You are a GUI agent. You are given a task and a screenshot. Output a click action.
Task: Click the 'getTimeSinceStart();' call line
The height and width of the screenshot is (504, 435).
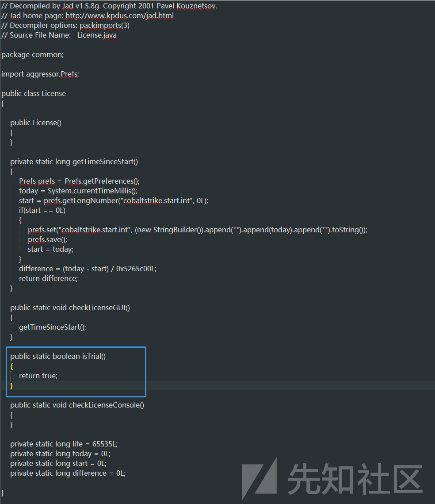pos(53,327)
